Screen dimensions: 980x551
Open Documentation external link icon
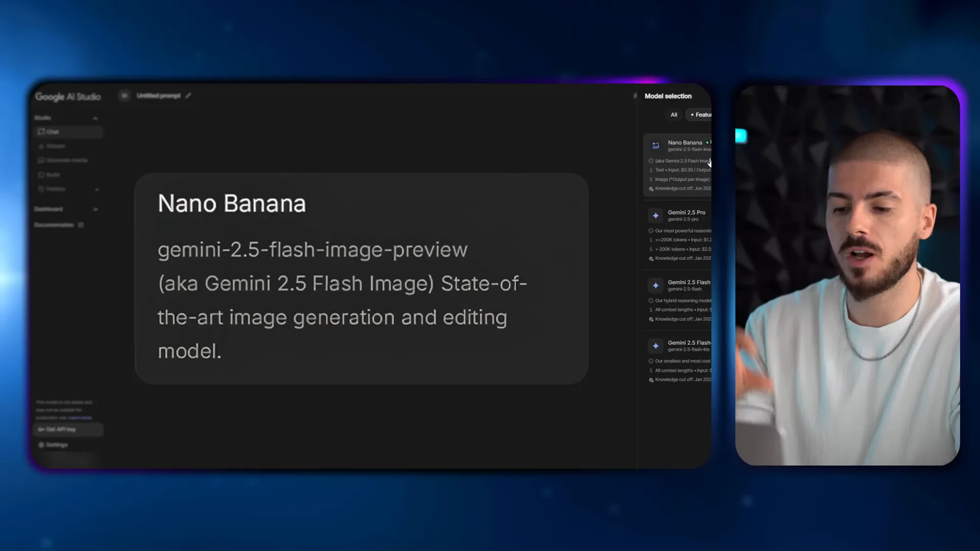click(x=81, y=225)
